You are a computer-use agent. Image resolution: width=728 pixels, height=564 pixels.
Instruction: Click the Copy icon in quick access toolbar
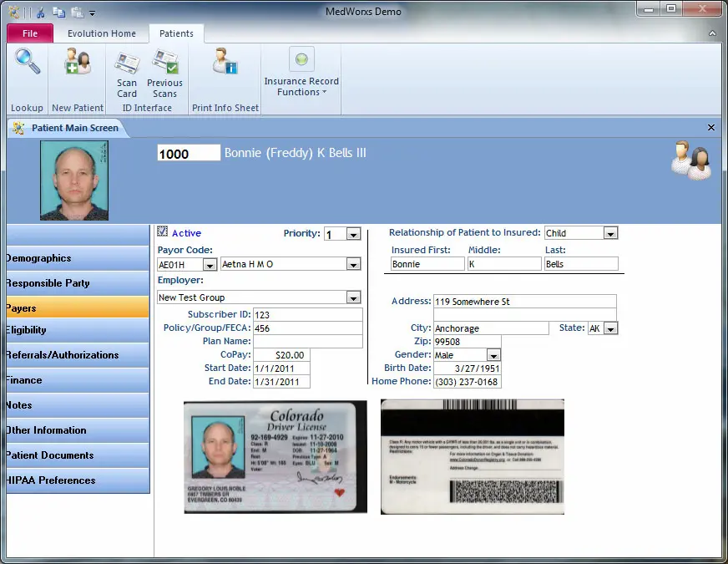[x=58, y=12]
